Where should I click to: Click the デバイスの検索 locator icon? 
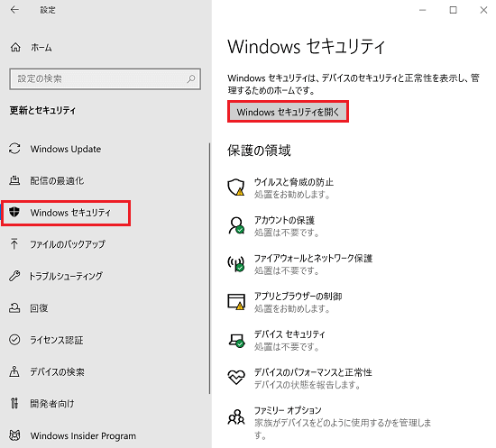tap(14, 371)
